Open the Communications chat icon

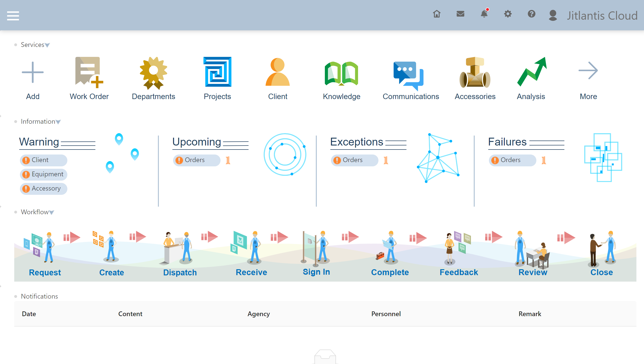408,76
